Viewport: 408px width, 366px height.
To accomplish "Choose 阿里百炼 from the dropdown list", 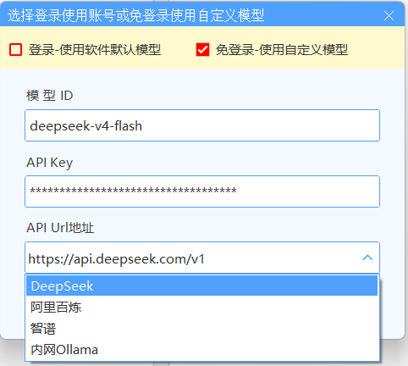I will (x=202, y=307).
